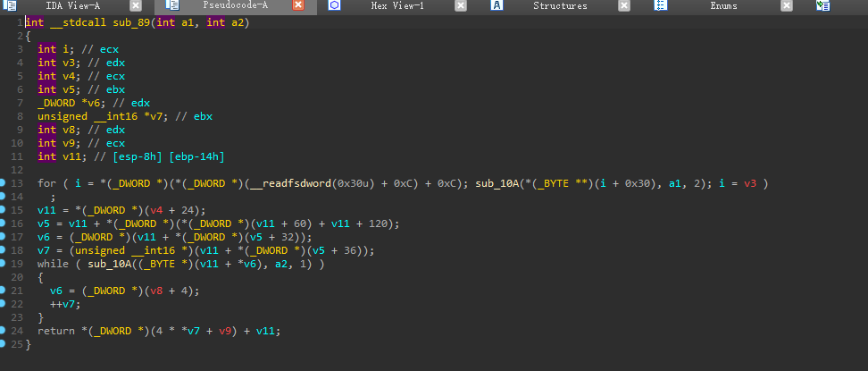The image size is (868, 371).
Task: Close the Enums tab
Action: [787, 5]
